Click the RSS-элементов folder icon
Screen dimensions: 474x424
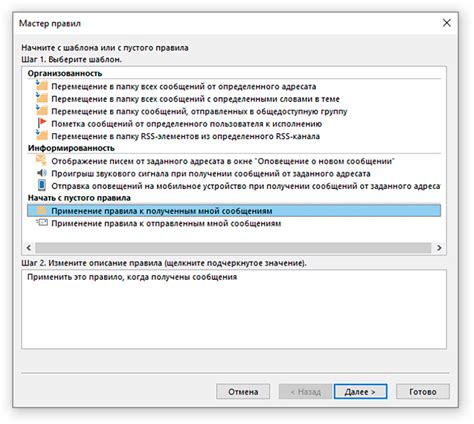(x=42, y=135)
